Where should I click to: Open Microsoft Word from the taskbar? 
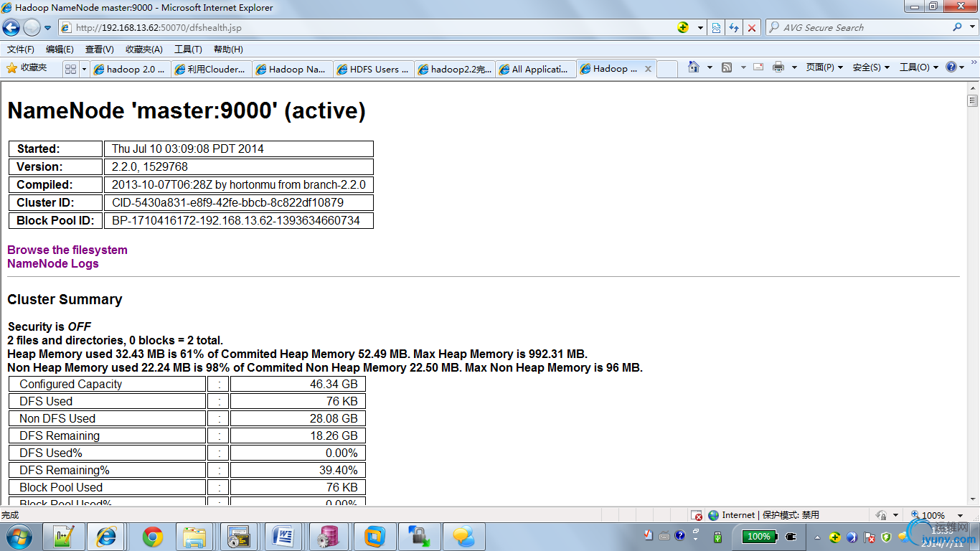click(x=284, y=537)
